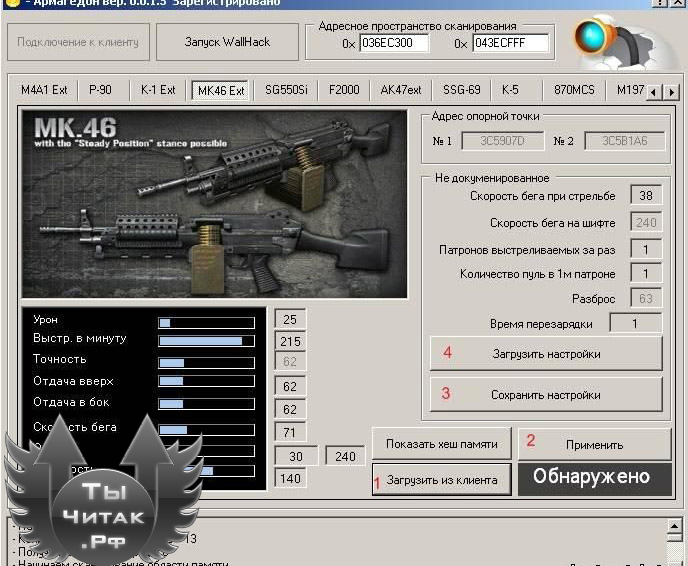Click the Применить button
The image size is (688, 566).
point(595,444)
